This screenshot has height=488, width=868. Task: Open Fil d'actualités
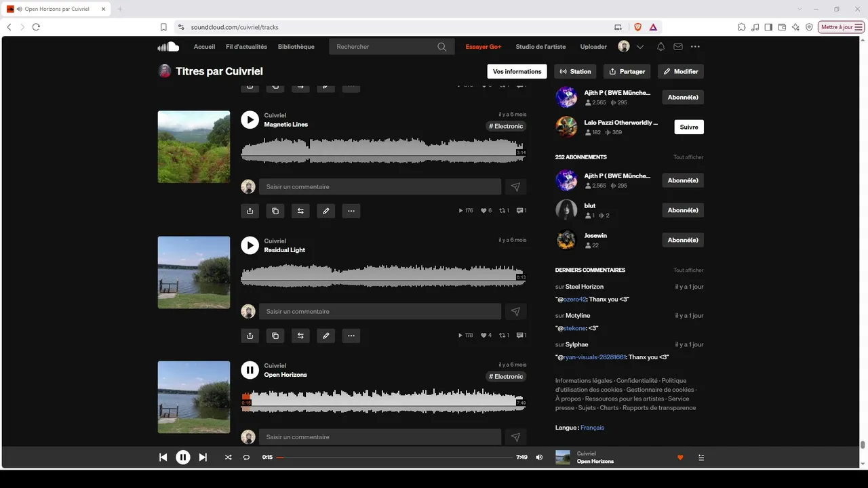(246, 47)
